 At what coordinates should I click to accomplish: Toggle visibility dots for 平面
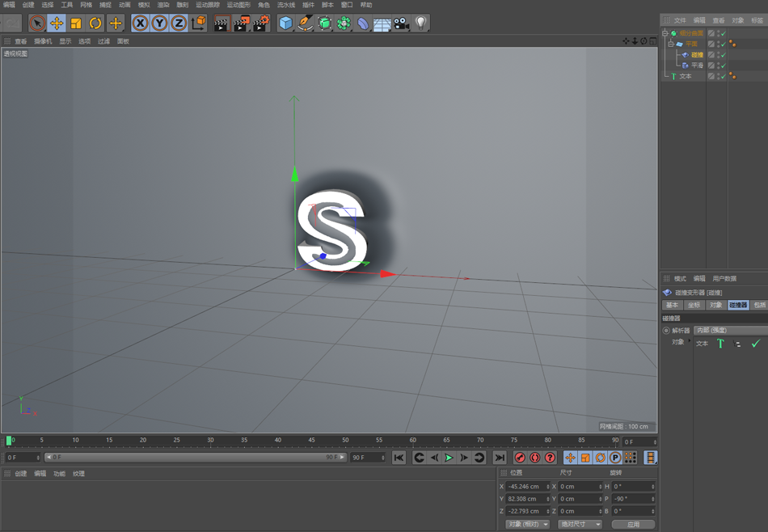pyautogui.click(x=718, y=44)
